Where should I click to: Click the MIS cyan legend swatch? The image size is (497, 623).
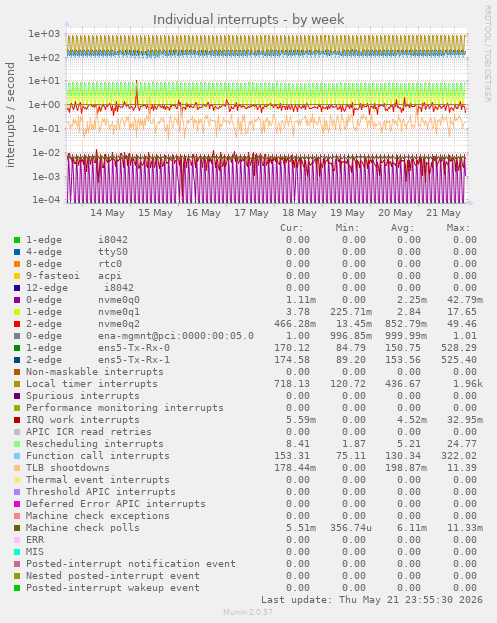click(x=17, y=552)
